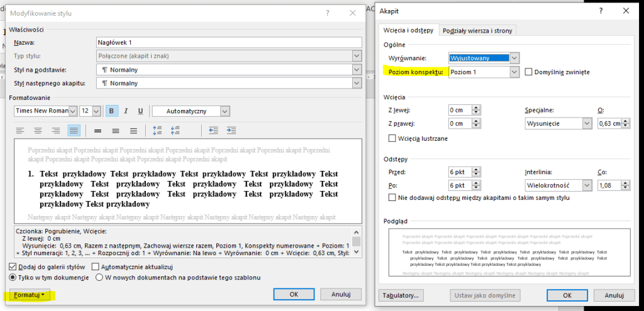This screenshot has width=644, height=311.
Task: Click the increase indent icon
Action: click(231, 131)
